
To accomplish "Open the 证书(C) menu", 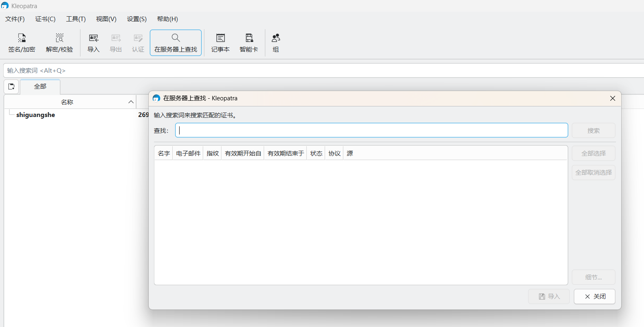I will [46, 19].
